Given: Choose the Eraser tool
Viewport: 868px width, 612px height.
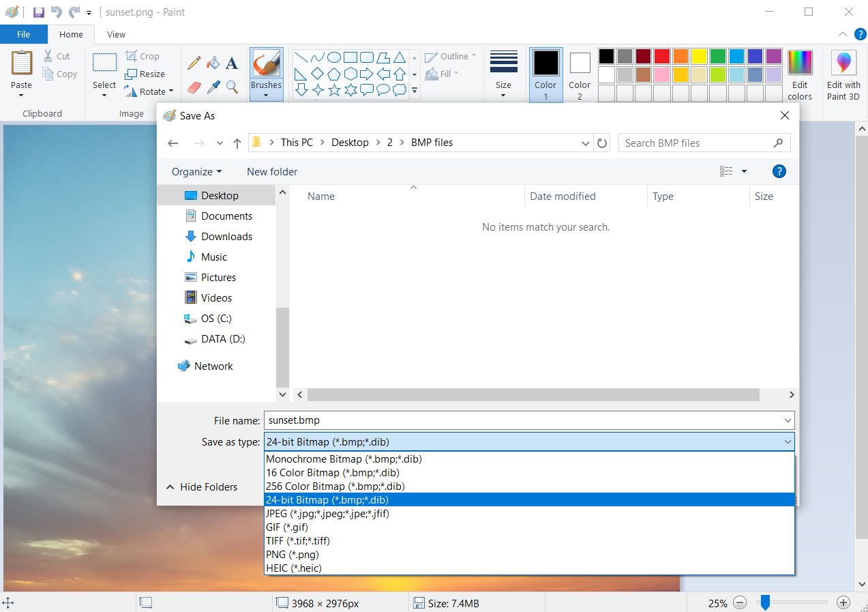Looking at the screenshot, I should (x=194, y=87).
